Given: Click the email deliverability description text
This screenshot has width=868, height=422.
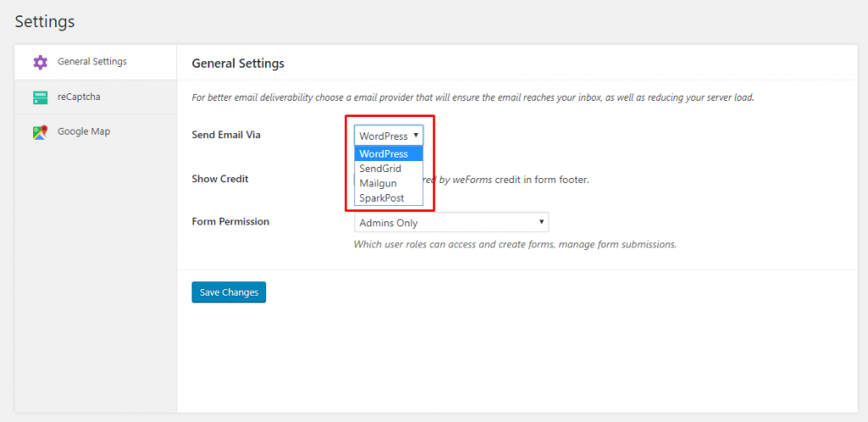Looking at the screenshot, I should tap(473, 98).
